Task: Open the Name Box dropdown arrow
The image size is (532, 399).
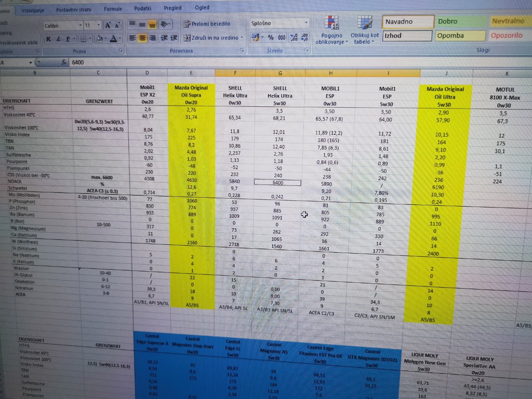Action: coord(31,63)
